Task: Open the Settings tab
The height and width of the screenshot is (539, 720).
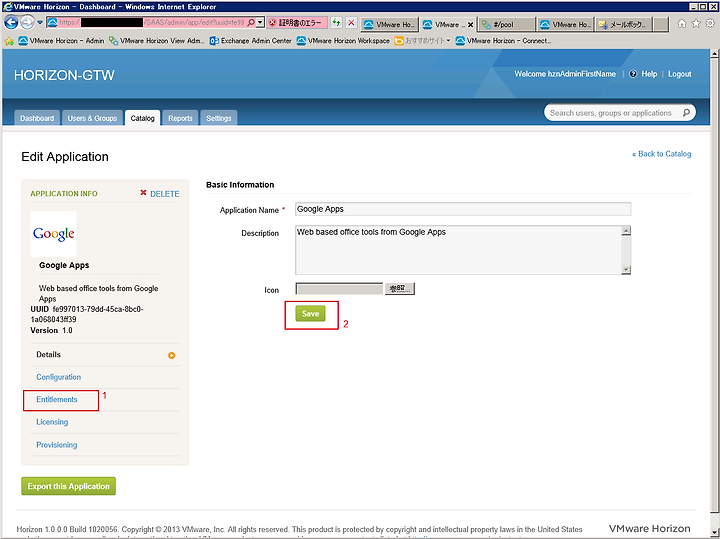Action: pyautogui.click(x=219, y=118)
